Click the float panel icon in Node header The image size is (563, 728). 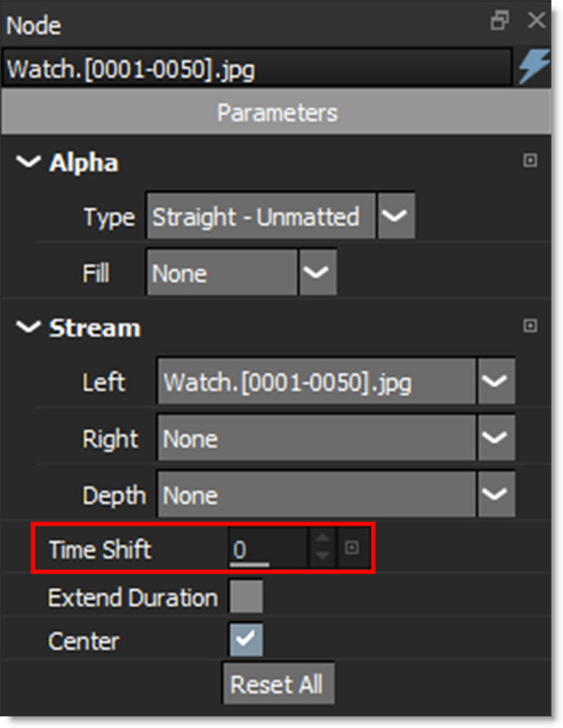(500, 21)
